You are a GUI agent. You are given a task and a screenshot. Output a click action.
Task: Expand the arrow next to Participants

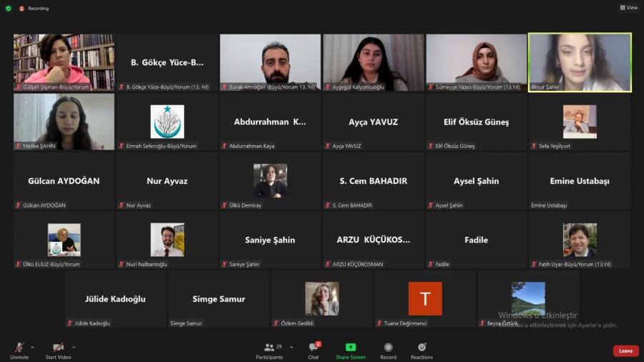point(291,347)
